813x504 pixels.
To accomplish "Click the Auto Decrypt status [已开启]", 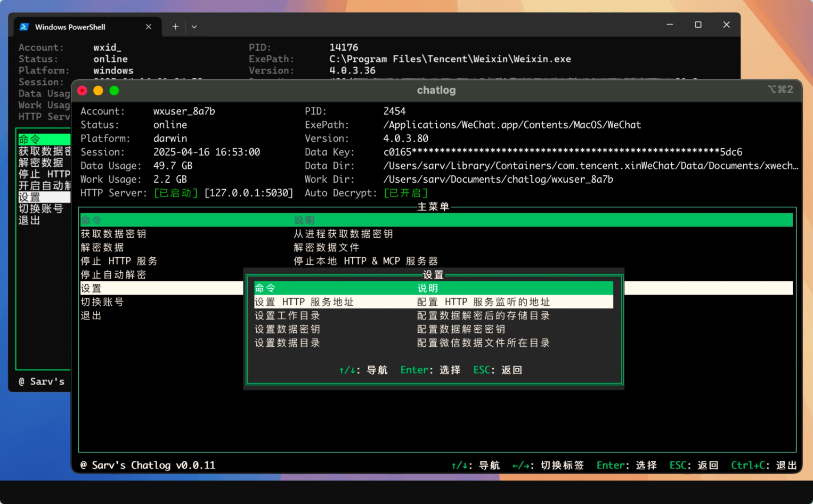I will tap(406, 193).
